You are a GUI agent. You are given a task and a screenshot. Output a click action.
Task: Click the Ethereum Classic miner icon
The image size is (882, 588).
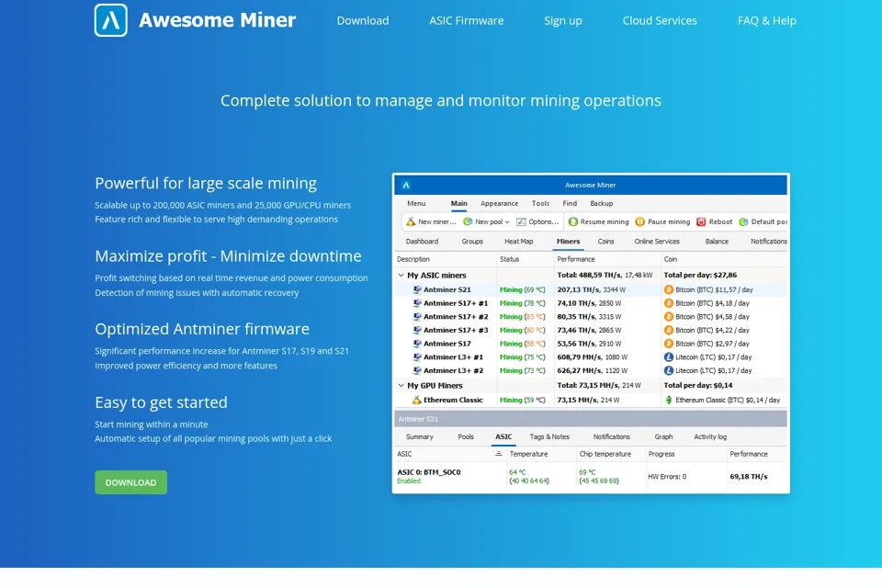[x=417, y=400]
